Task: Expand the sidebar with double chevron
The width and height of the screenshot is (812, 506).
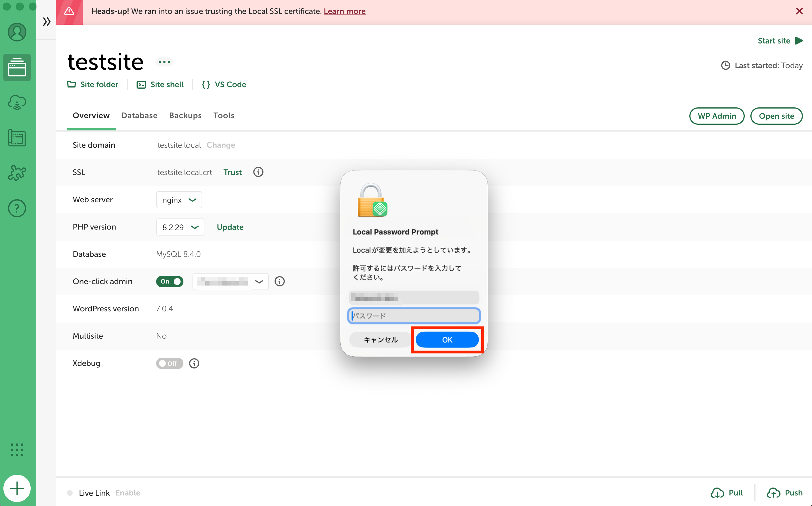Action: pyautogui.click(x=47, y=22)
